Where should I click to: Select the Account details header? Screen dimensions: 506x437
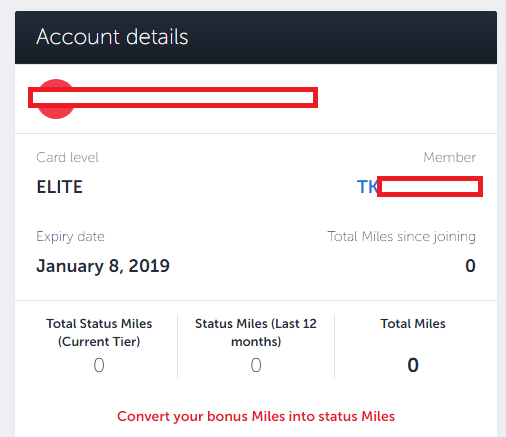(112, 36)
